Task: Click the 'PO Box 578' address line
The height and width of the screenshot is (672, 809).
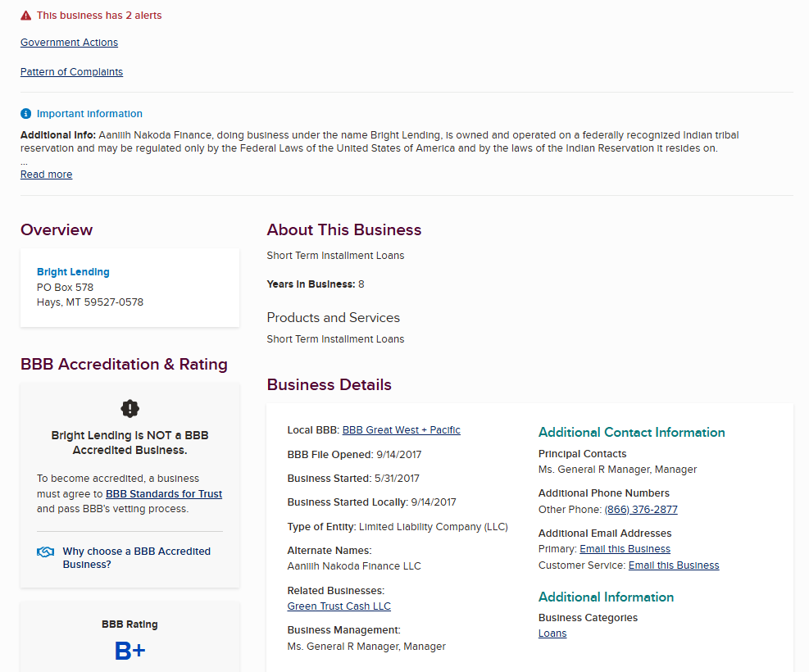Action: click(65, 288)
